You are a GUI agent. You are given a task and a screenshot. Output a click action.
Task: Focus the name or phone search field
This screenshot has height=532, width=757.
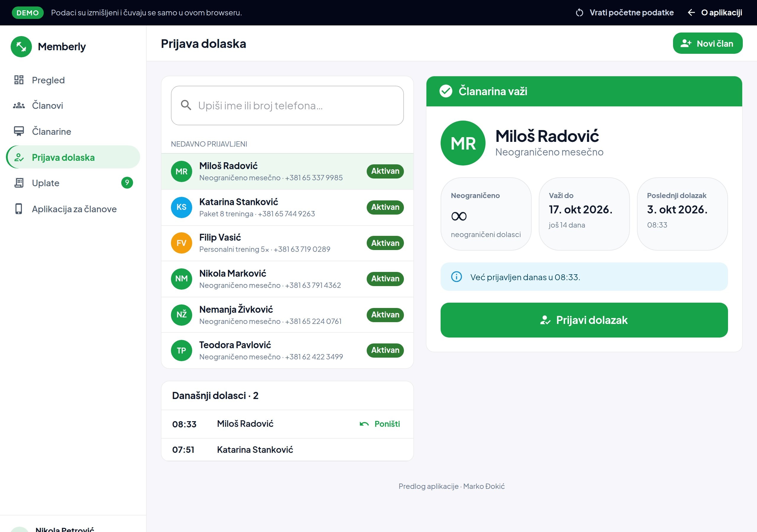click(x=287, y=106)
